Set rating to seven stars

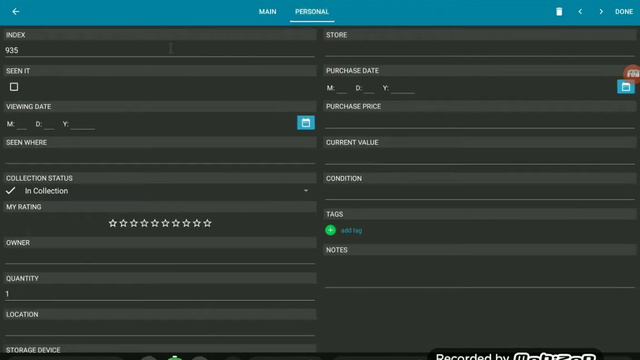pyautogui.click(x=176, y=223)
